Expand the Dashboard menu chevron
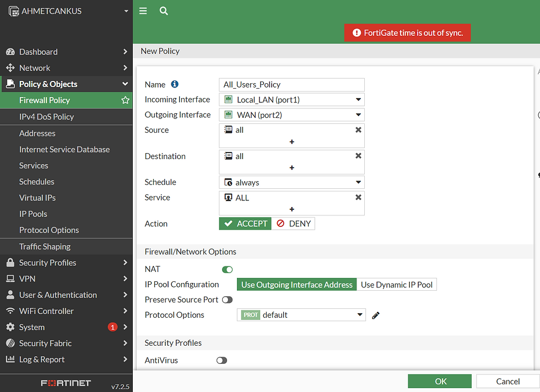 pos(126,52)
